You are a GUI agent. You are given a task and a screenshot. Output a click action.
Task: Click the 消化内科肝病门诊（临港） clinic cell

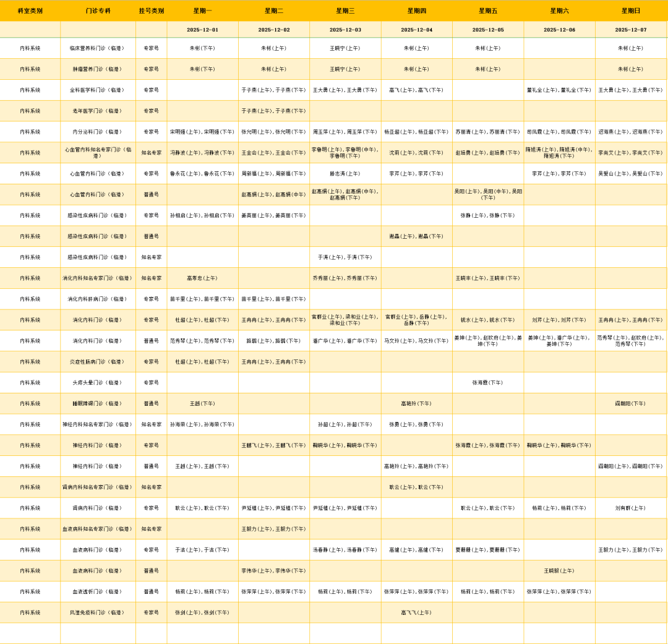(98, 299)
